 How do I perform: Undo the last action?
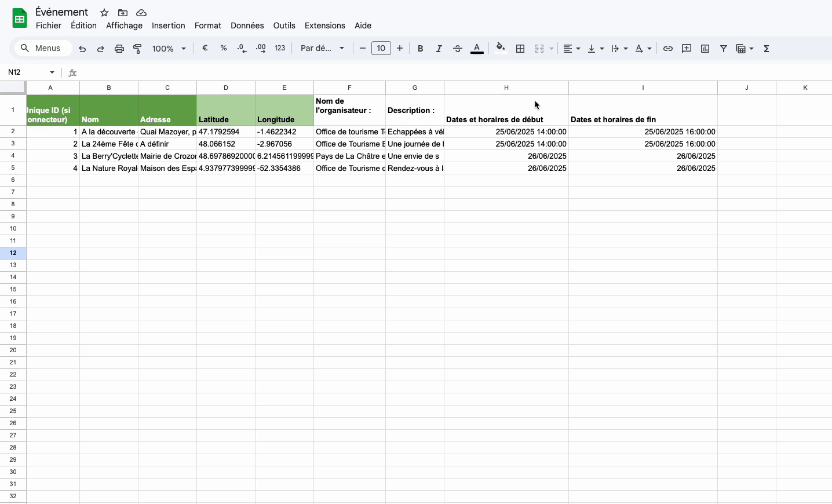[x=82, y=49]
